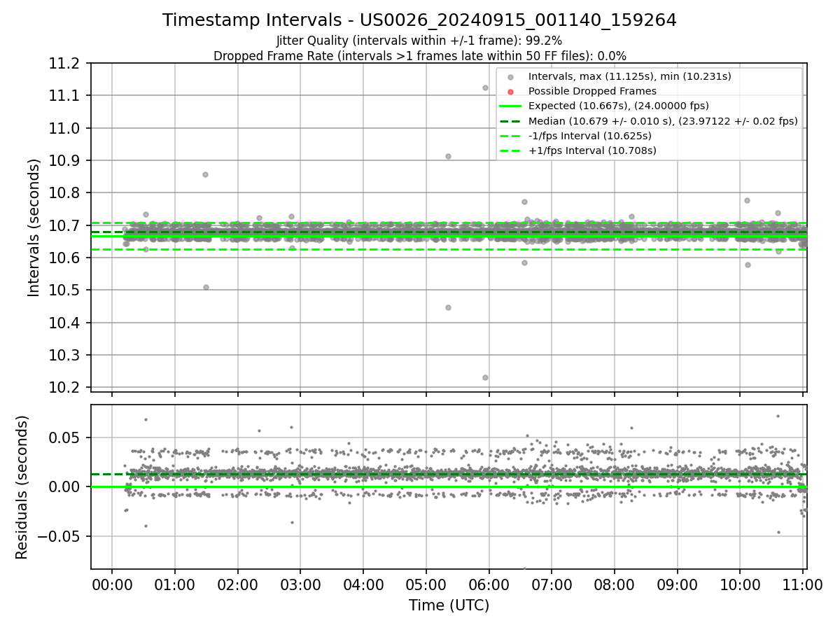Click the "Time (UTC)" x-axis label

[x=449, y=605]
